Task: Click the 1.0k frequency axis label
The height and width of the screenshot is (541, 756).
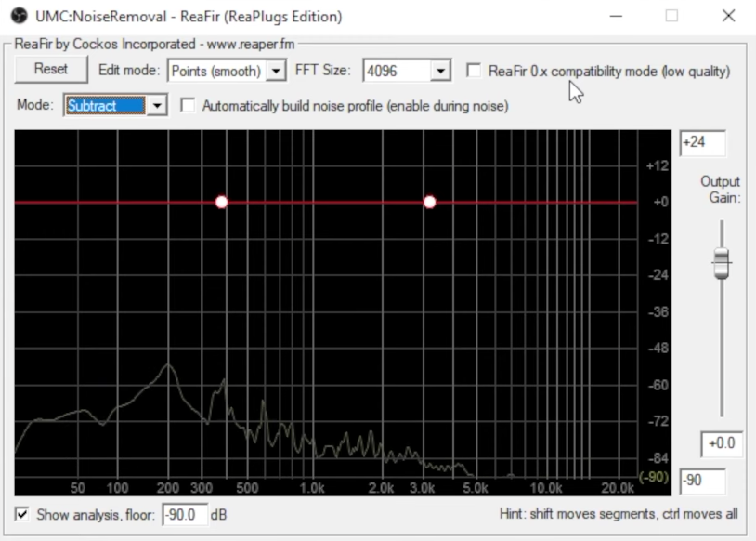Action: 312,488
